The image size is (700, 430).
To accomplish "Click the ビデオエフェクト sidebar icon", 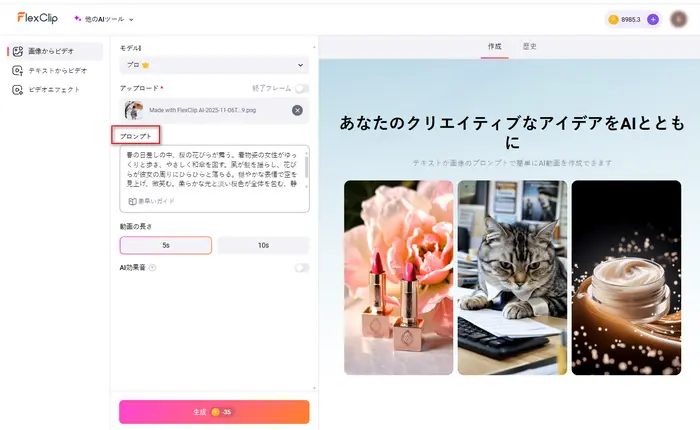I will [17, 90].
